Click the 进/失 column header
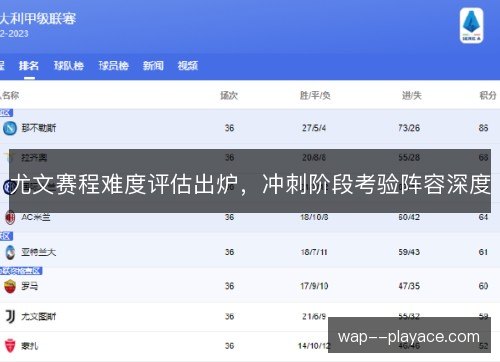The image size is (500, 362). pyautogui.click(x=412, y=96)
